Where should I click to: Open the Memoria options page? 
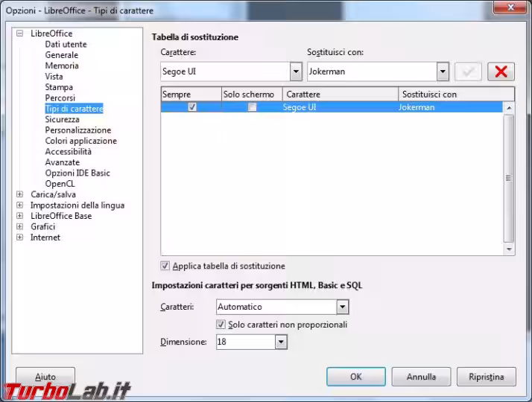(x=62, y=66)
